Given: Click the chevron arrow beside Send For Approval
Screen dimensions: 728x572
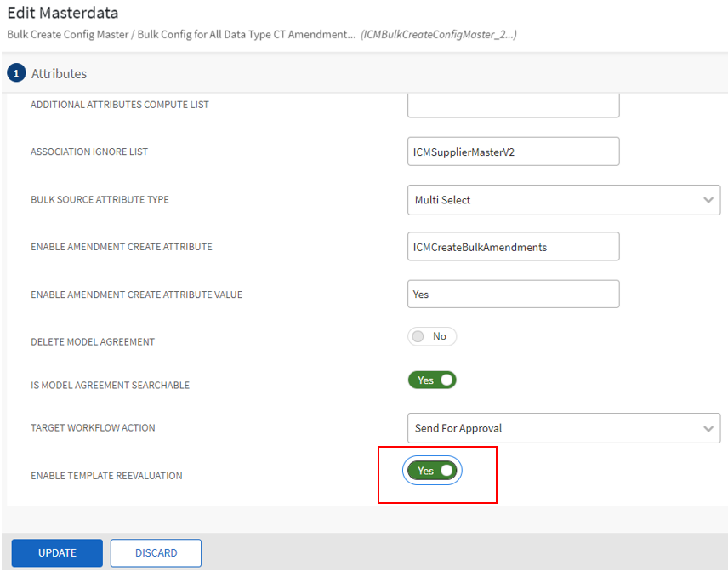Looking at the screenshot, I should pyautogui.click(x=708, y=428).
